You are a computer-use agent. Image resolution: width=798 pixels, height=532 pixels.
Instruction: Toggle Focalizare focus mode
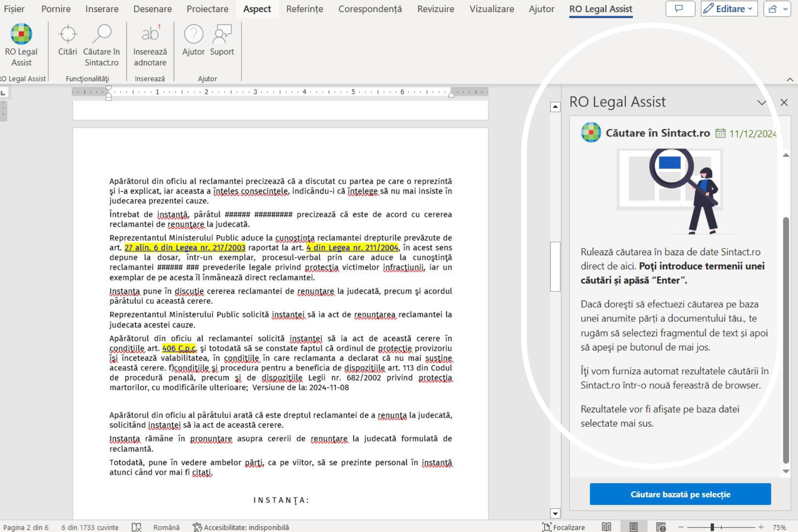click(x=564, y=527)
